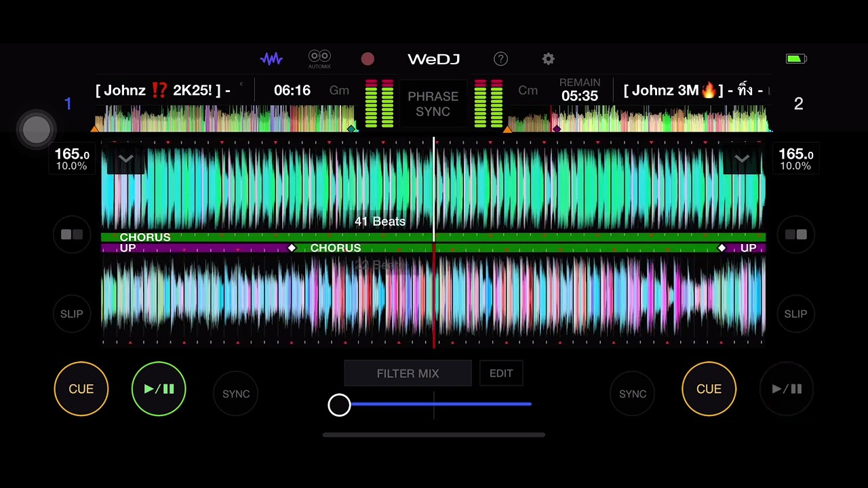Toggle deck 2 REMAIN 05:35 time display

(x=580, y=90)
